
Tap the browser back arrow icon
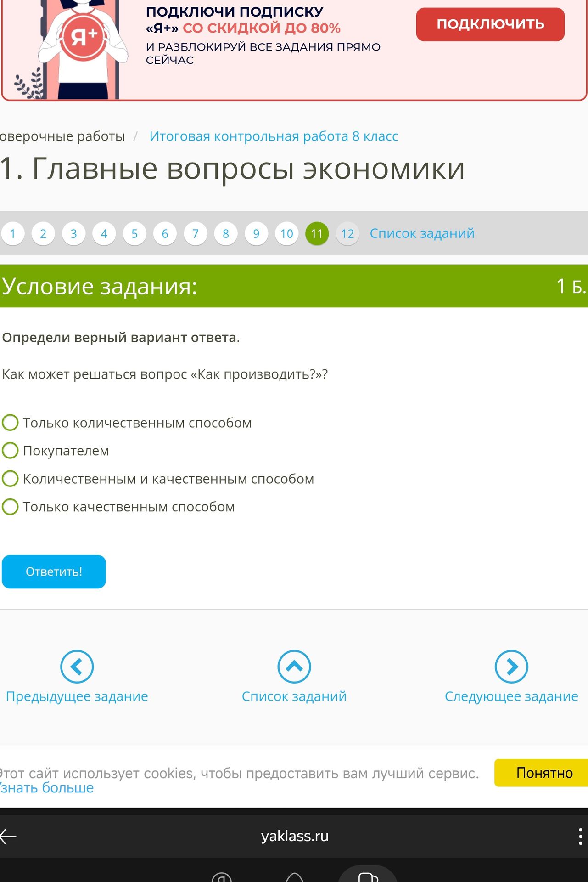[x=8, y=837]
